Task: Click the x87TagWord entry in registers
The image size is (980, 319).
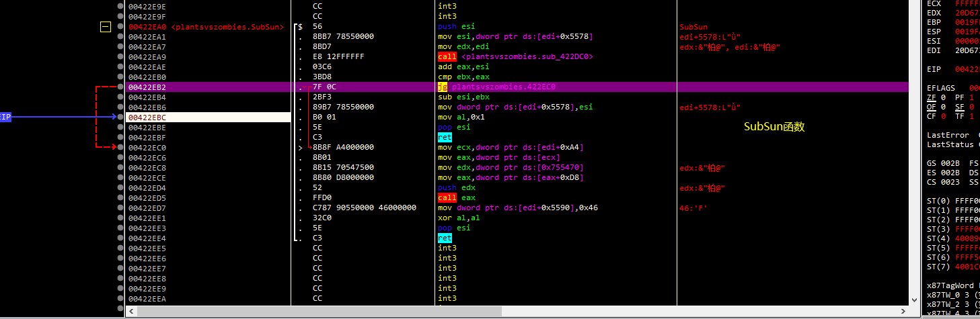Action: point(953,286)
